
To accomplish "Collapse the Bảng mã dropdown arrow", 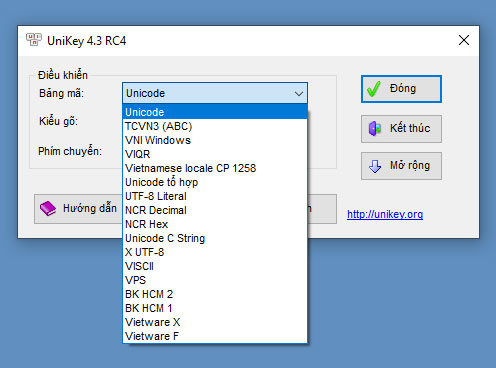I will 299,94.
